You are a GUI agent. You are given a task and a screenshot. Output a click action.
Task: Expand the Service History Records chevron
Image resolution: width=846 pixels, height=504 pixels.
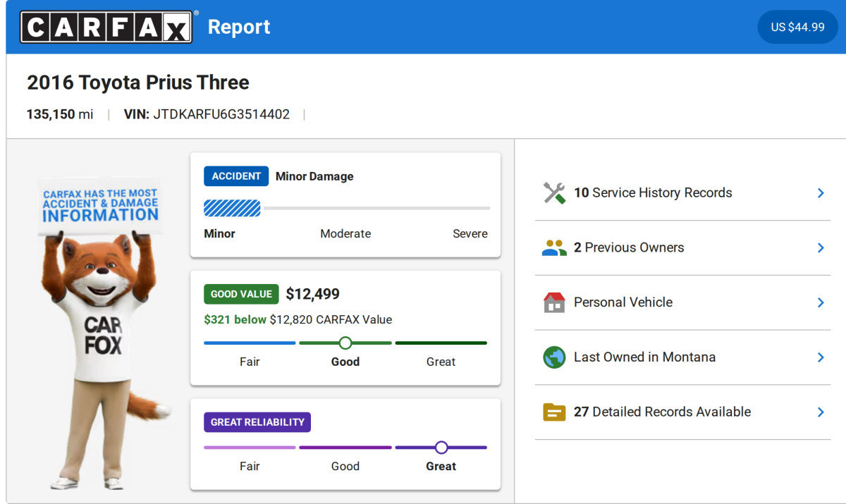point(821,193)
